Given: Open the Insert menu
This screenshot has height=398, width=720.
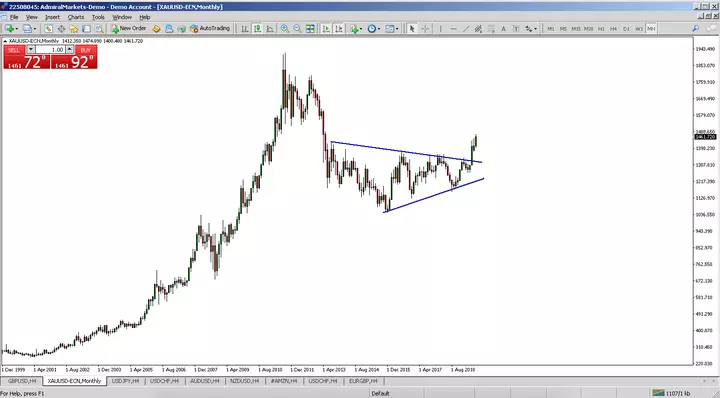Looking at the screenshot, I should pyautogui.click(x=52, y=17).
